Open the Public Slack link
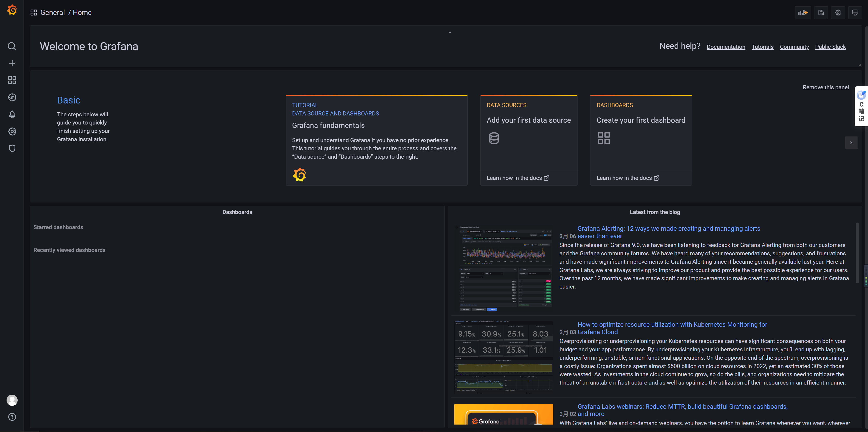The width and height of the screenshot is (868, 432). [830, 47]
